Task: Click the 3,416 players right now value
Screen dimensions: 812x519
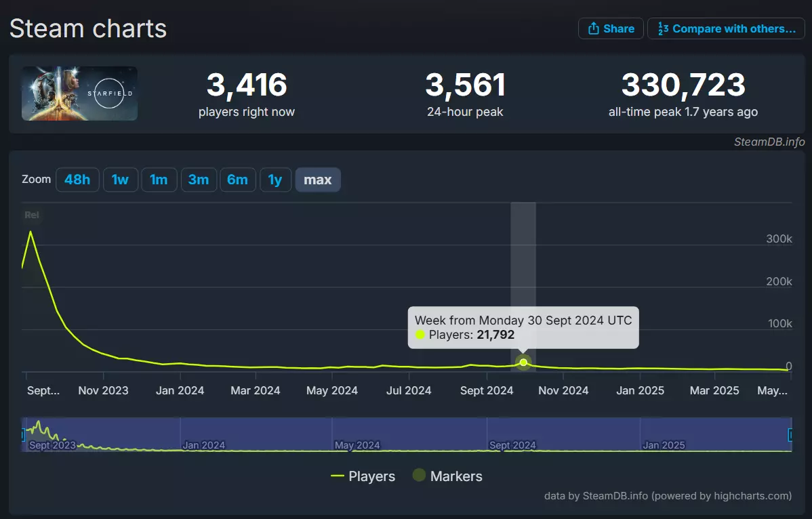Action: (x=247, y=85)
